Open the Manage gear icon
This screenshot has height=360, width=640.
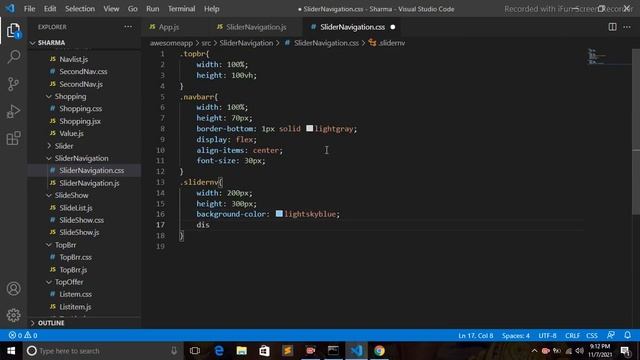[x=13, y=315]
